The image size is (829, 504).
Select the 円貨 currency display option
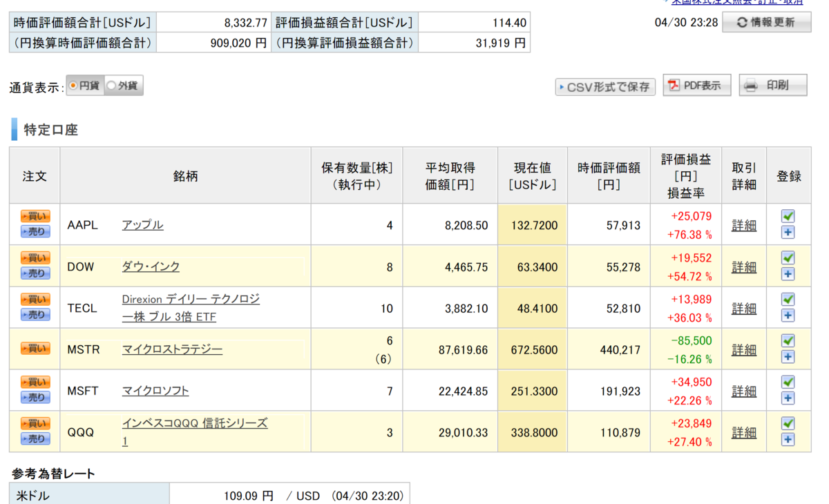85,86
